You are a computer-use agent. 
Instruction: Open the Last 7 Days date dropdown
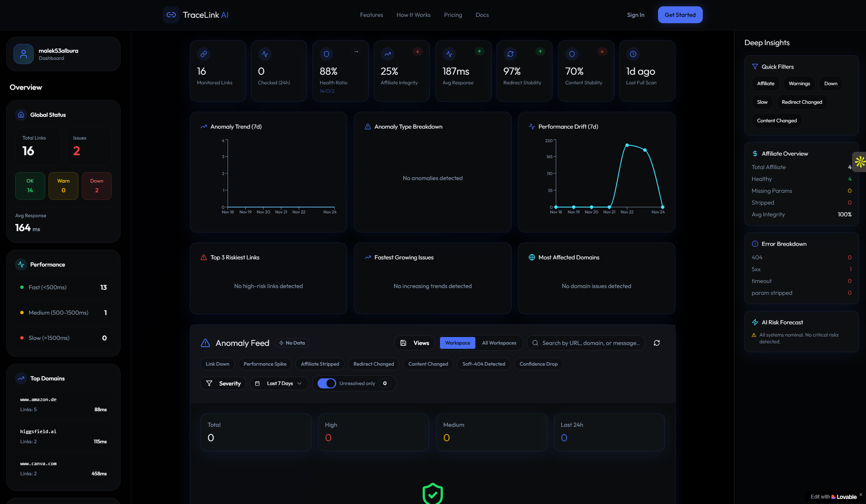(278, 383)
